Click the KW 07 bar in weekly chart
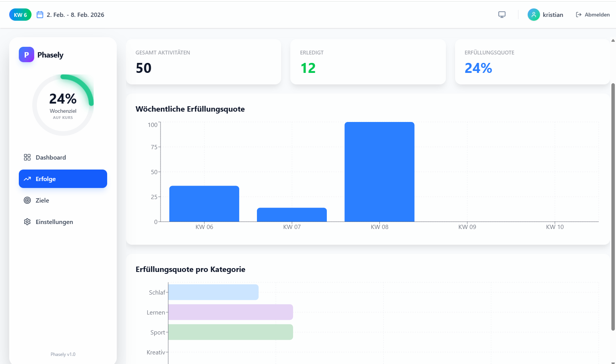The width and height of the screenshot is (616, 364). (292, 215)
